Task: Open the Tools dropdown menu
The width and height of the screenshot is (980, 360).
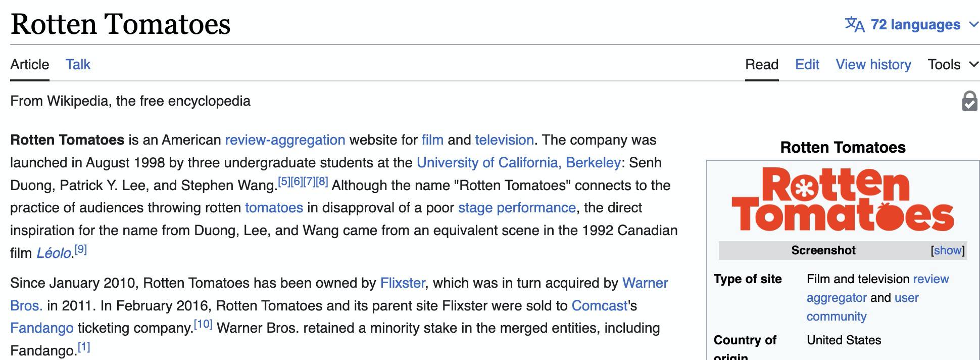Action: click(x=953, y=65)
